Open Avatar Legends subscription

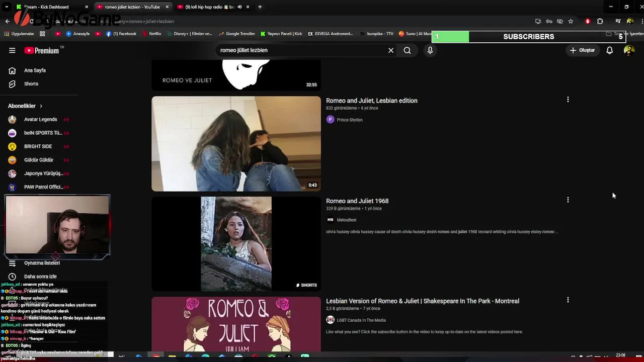(x=39, y=120)
